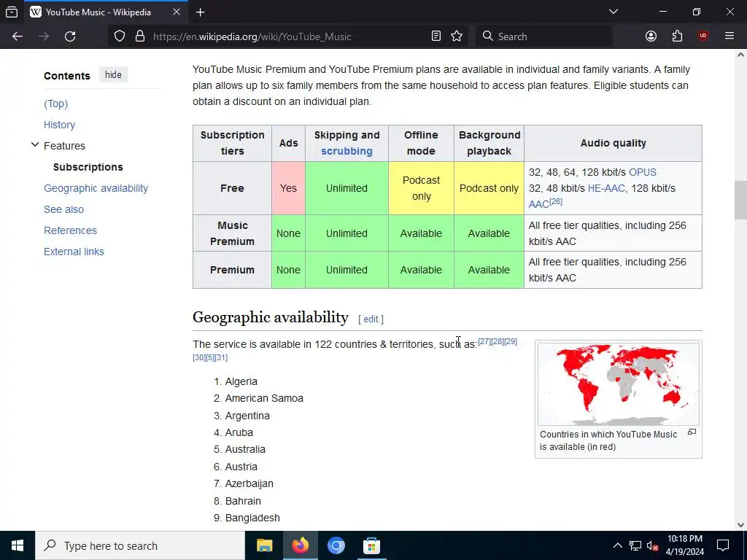Click the site security padlock icon
This screenshot has width=747, height=560.
click(x=139, y=36)
